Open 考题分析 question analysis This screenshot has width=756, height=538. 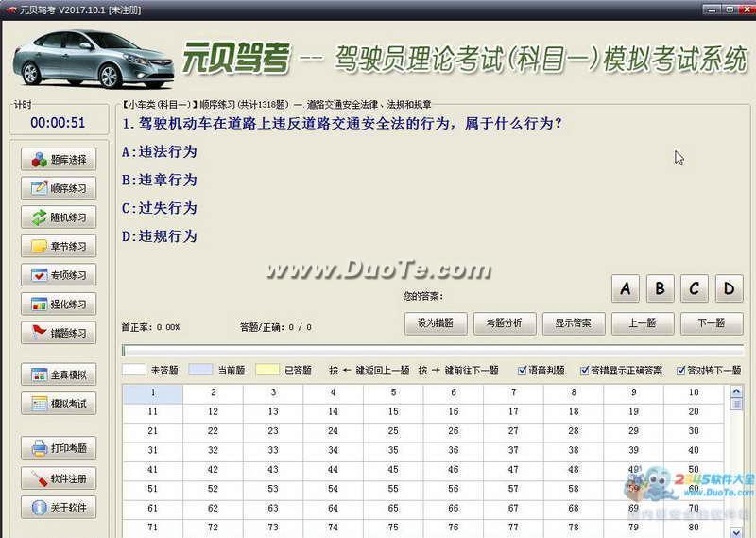coord(505,323)
